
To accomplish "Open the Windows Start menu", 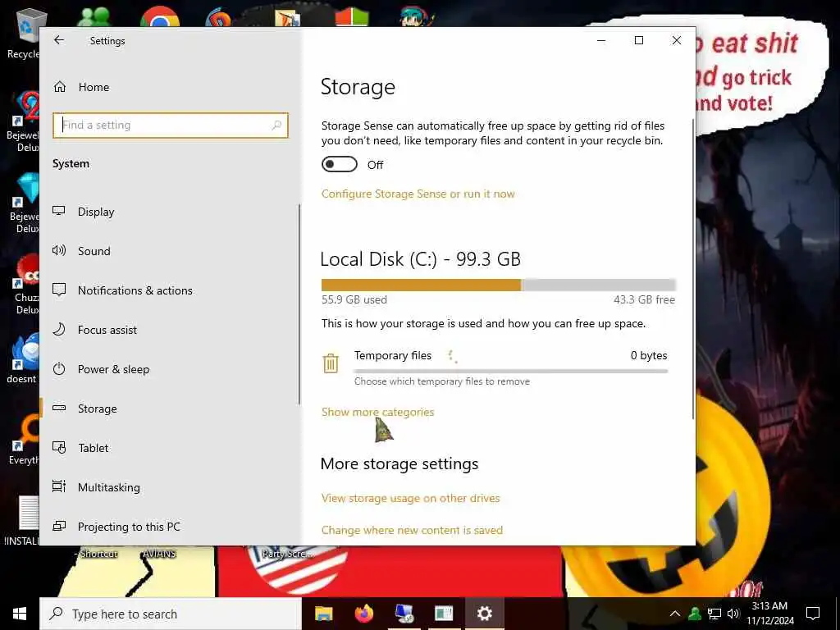I will point(20,614).
